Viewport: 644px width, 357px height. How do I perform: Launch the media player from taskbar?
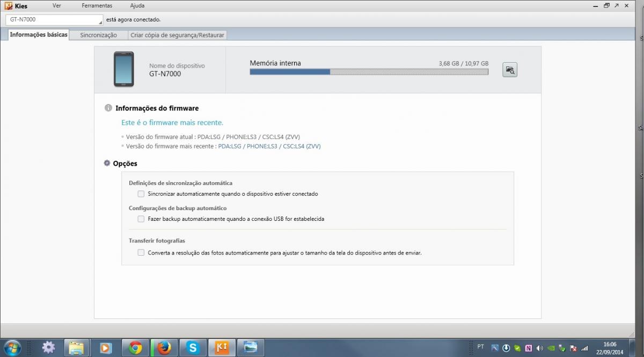(105, 347)
